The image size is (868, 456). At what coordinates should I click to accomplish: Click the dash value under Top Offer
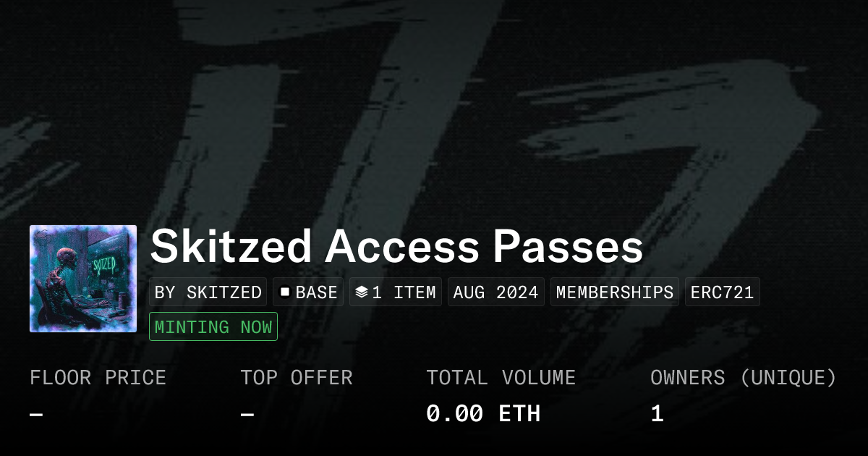[x=247, y=414]
